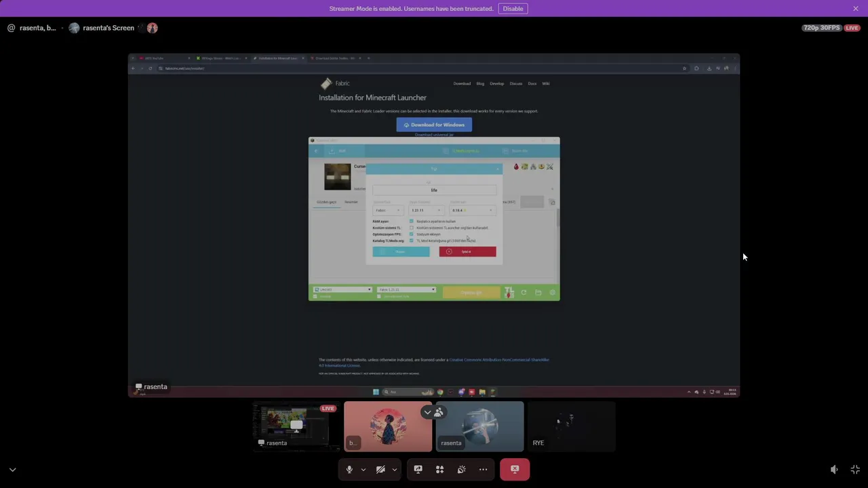This screenshot has width=868, height=488.
Task: Click the @ icon beside the call name
Action: click(x=11, y=28)
